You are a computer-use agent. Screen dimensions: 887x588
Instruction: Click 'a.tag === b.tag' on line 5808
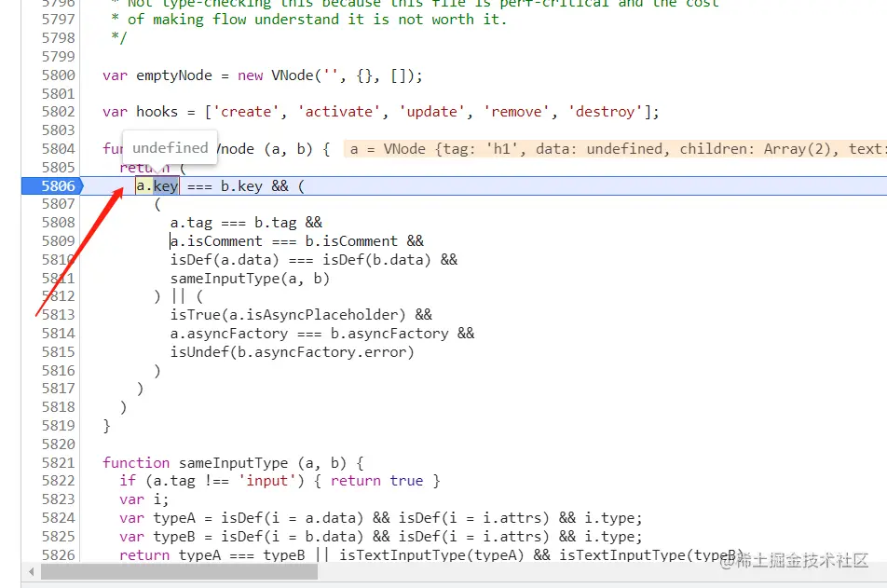(234, 223)
